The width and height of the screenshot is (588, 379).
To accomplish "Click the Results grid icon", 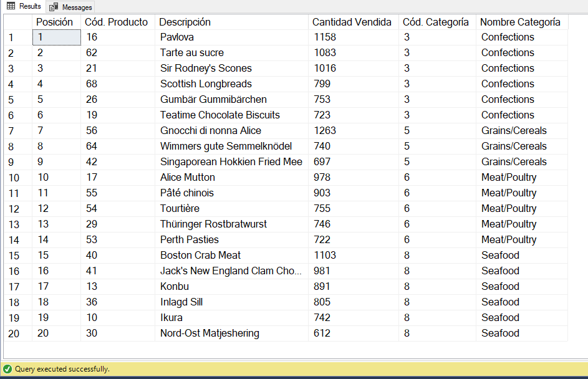I will tap(11, 6).
